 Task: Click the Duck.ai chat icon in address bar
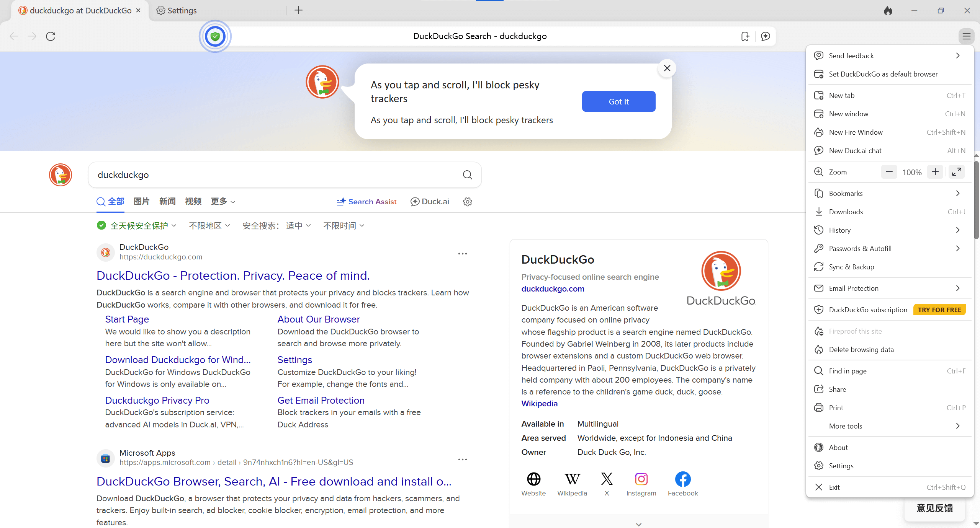click(765, 36)
